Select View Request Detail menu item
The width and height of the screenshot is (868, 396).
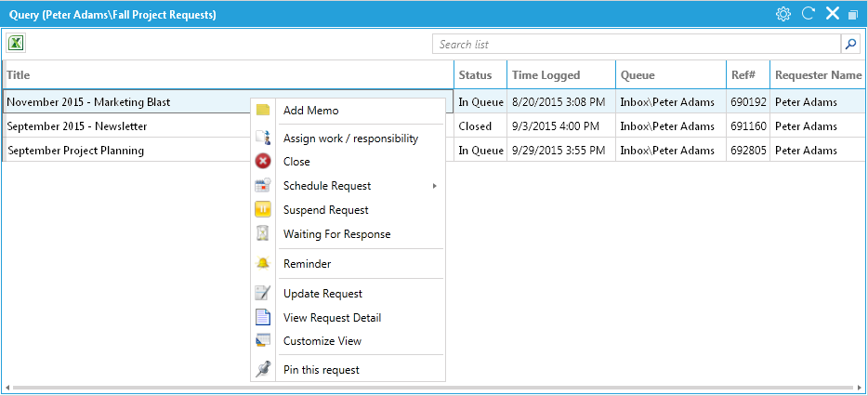coord(332,318)
